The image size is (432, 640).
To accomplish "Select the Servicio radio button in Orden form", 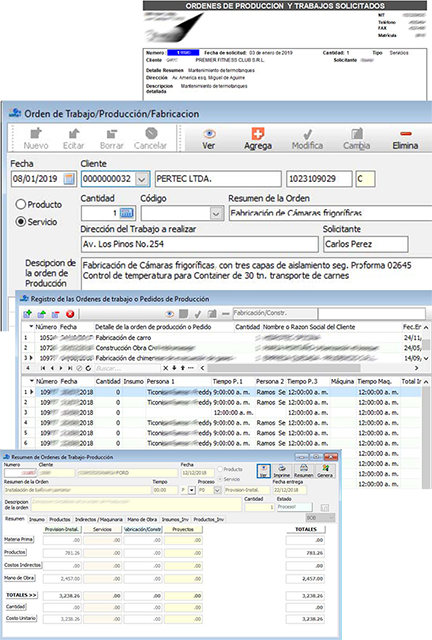I will 20,222.
